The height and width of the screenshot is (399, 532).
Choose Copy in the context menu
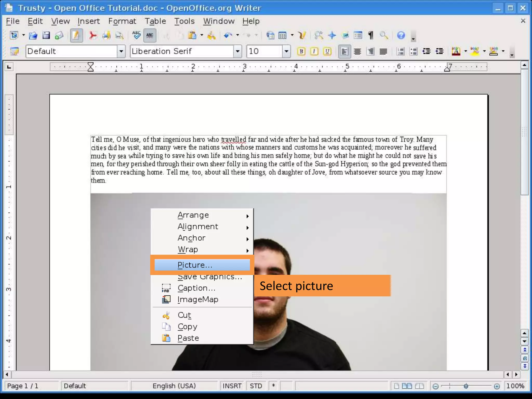[x=187, y=327]
